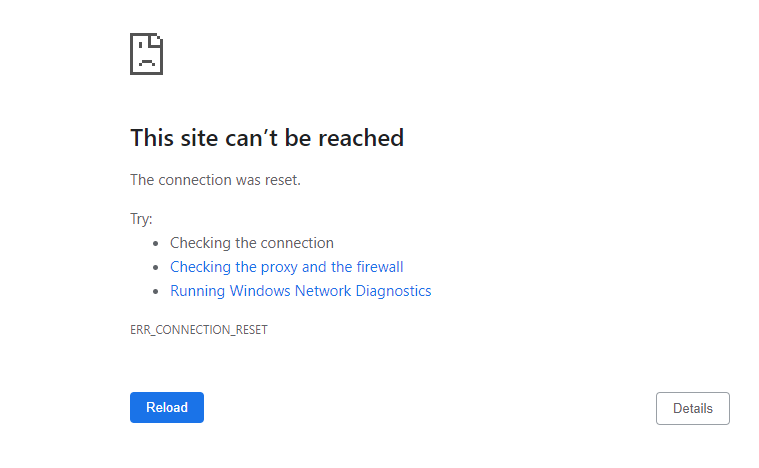
Task: Click the 'Try:' label
Action: pyautogui.click(x=141, y=219)
